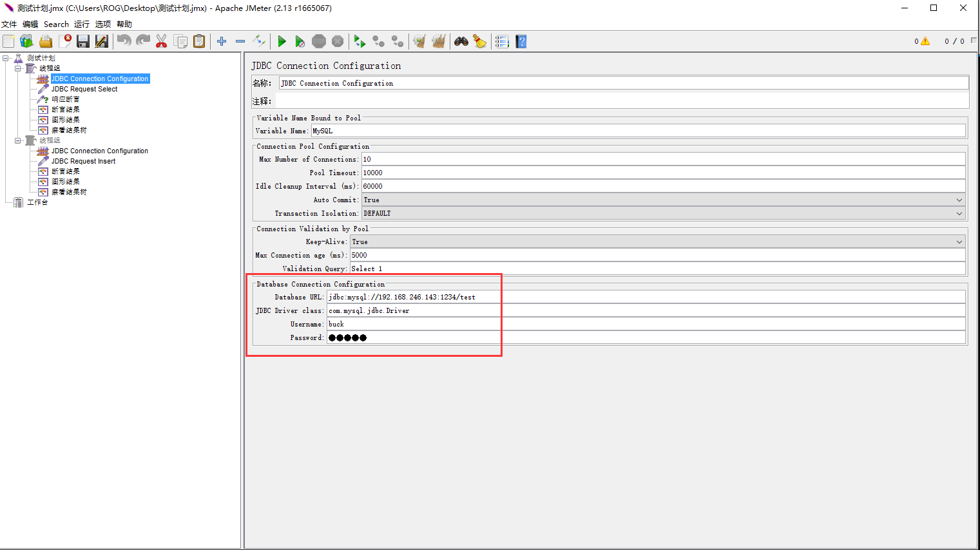The height and width of the screenshot is (550, 980).
Task: Open the 帮助 menu
Action: [x=124, y=24]
